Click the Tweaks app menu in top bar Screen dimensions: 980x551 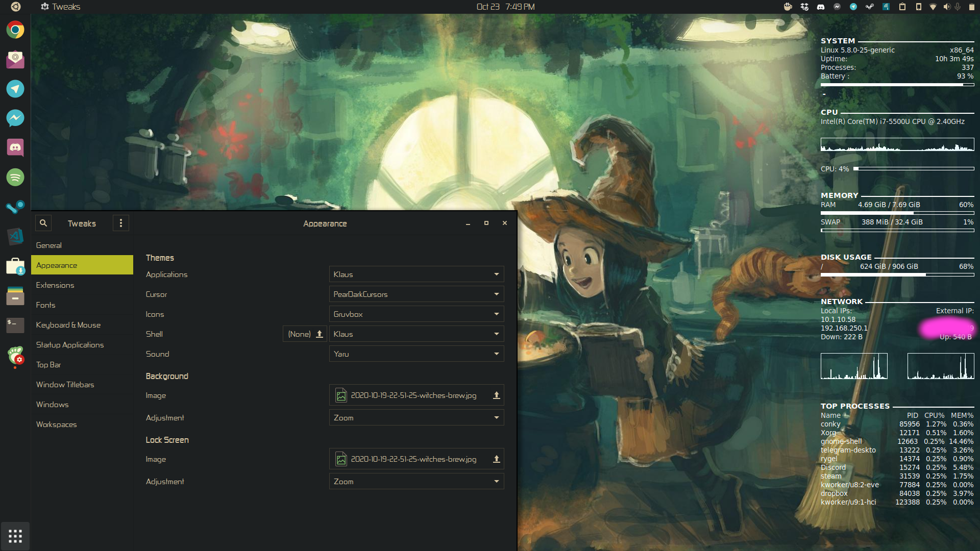[x=60, y=7]
